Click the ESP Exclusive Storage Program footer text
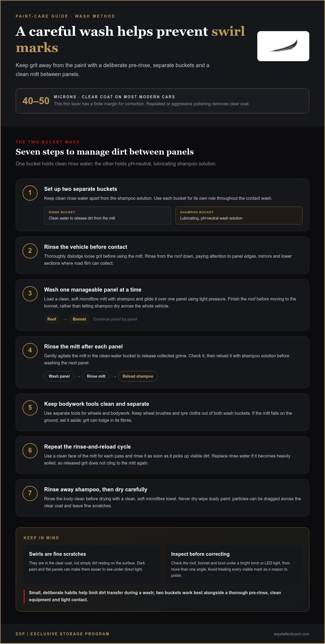 pos(63,634)
